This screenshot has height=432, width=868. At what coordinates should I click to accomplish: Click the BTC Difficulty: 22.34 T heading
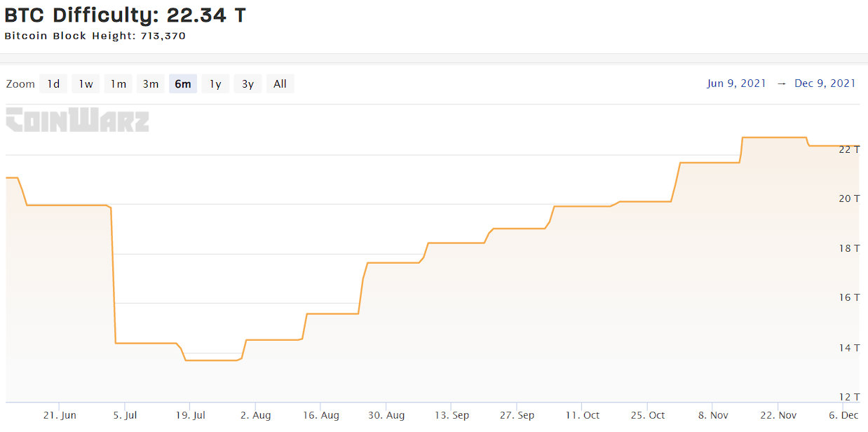(x=125, y=14)
